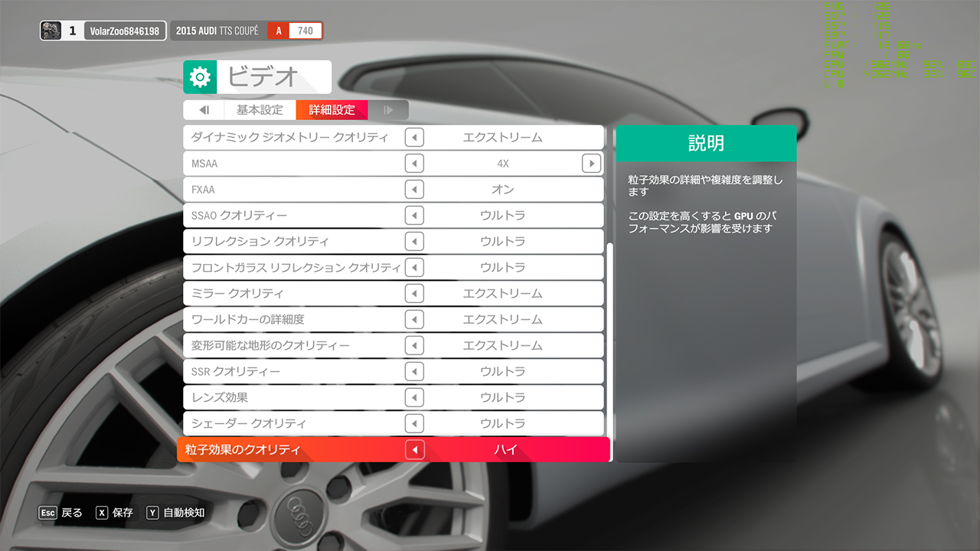Go to previous settings page arrow
The width and height of the screenshot is (980, 551).
[204, 110]
